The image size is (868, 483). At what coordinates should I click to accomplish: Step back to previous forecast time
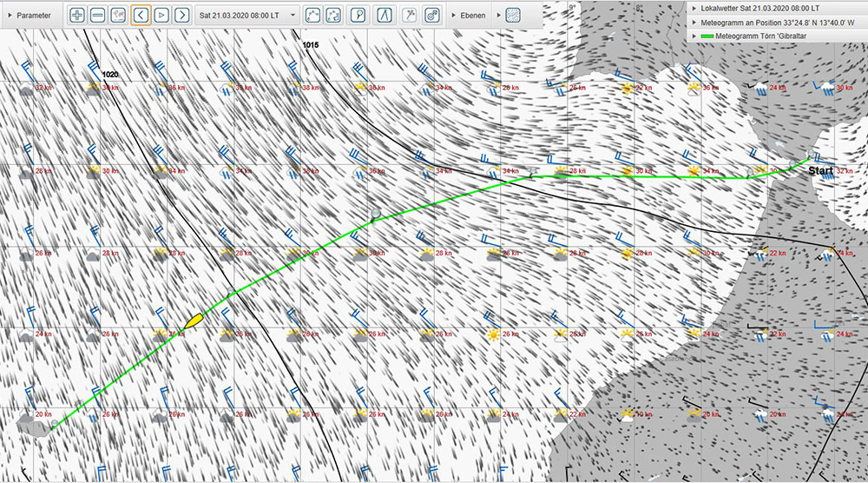(141, 15)
